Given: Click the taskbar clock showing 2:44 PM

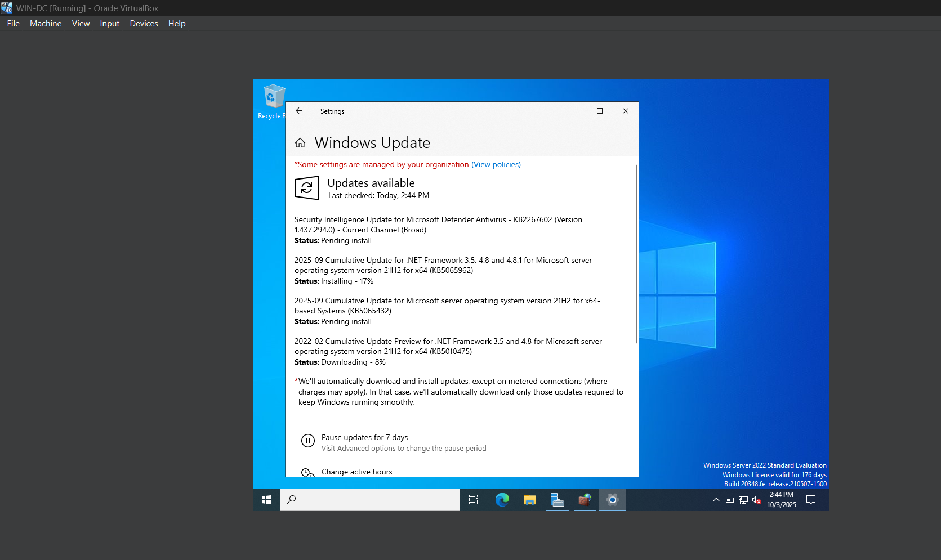Looking at the screenshot, I should click(782, 500).
